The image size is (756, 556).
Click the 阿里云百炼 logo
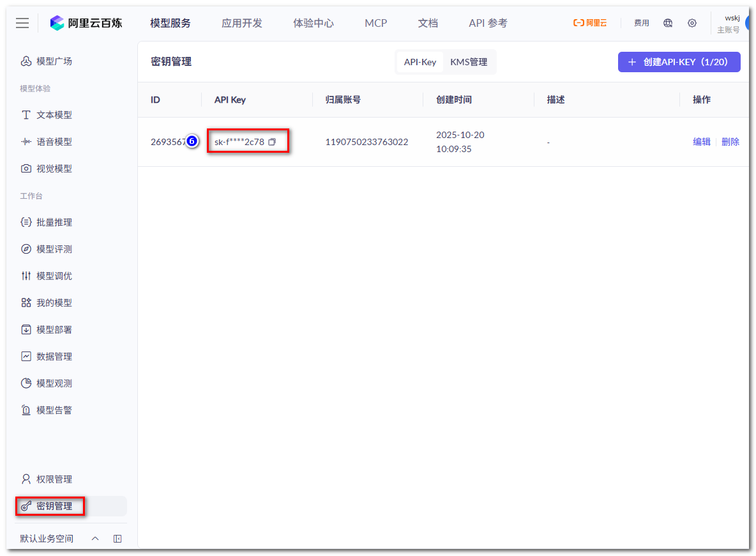[86, 23]
